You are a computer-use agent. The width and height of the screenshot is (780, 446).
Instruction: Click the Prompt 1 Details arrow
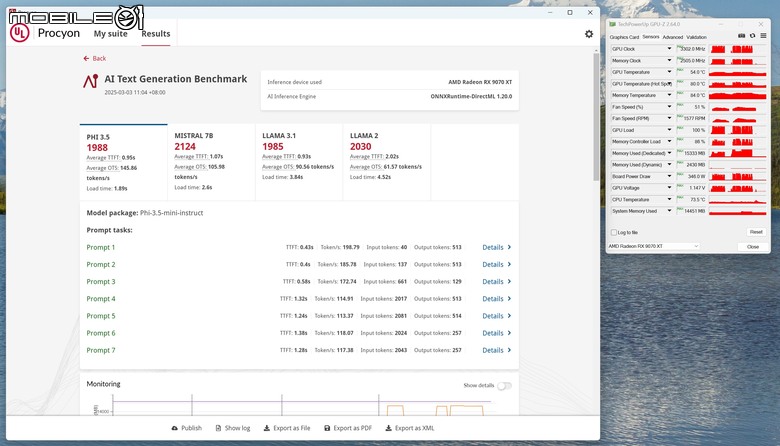pyautogui.click(x=509, y=247)
